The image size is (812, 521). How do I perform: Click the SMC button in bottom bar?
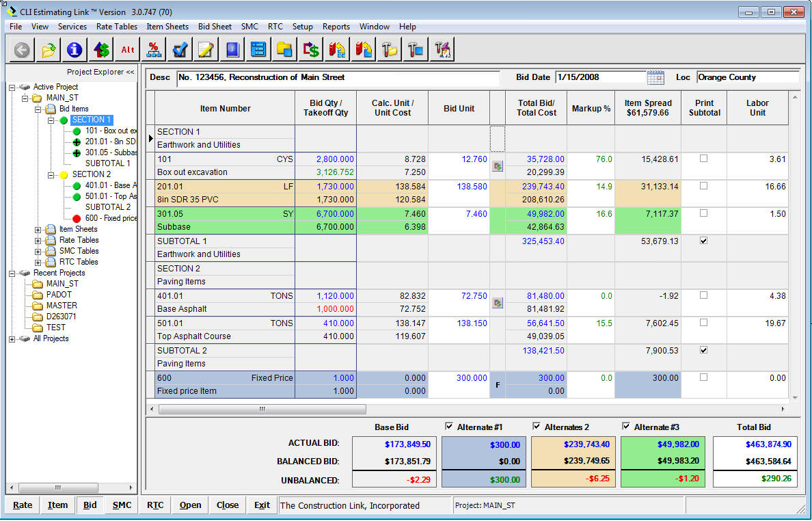tap(122, 505)
